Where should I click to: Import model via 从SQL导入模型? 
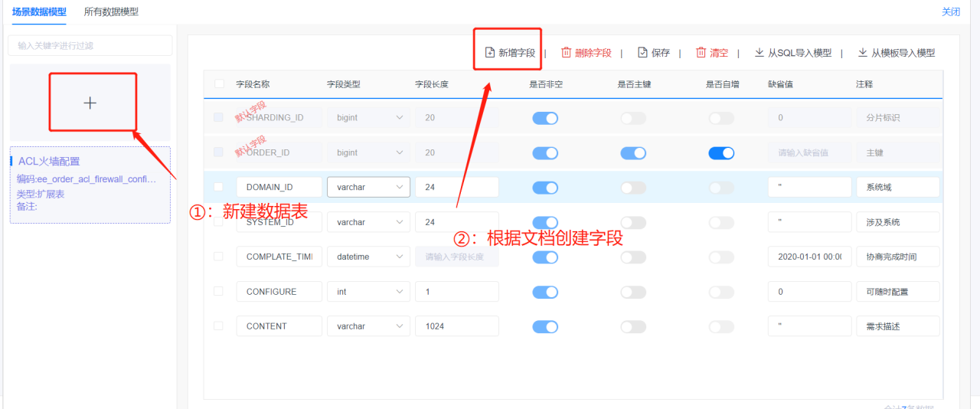tap(793, 53)
